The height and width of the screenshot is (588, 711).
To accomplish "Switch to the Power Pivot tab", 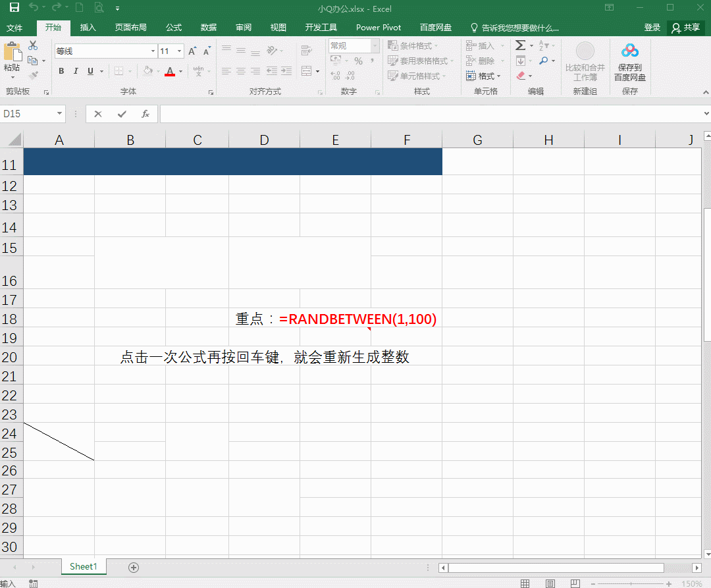I will (x=379, y=28).
